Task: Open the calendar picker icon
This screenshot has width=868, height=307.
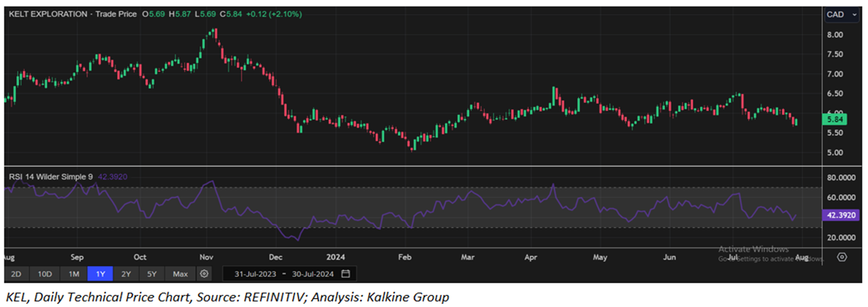Action: click(x=346, y=274)
